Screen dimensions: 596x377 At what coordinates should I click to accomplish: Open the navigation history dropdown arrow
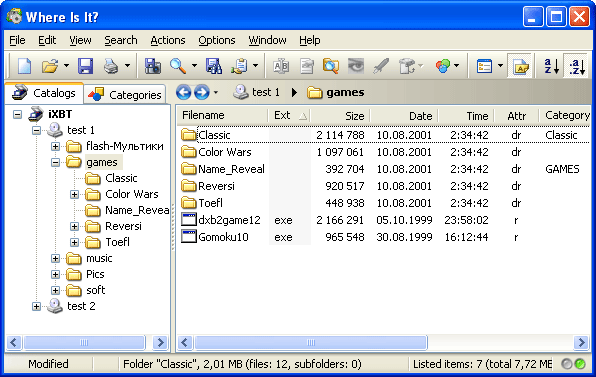pos(216,92)
